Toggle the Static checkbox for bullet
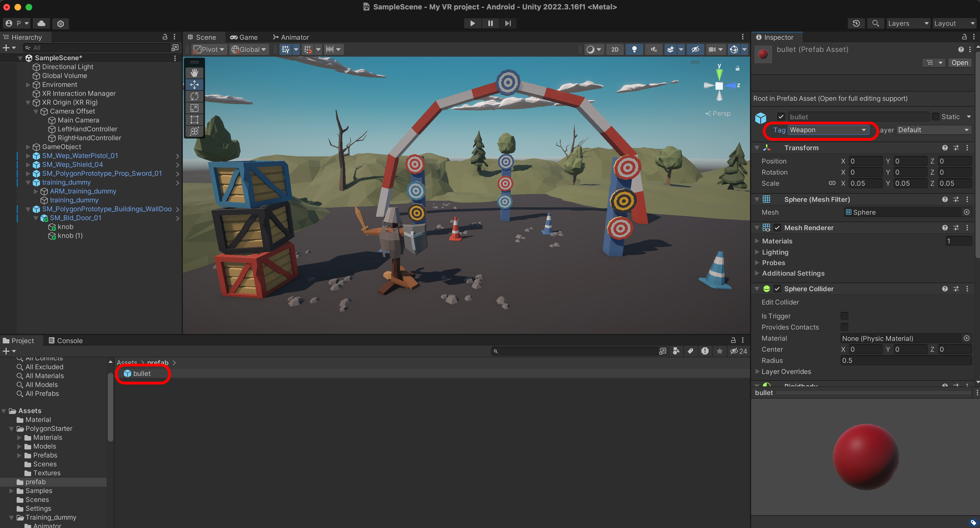 (x=935, y=117)
